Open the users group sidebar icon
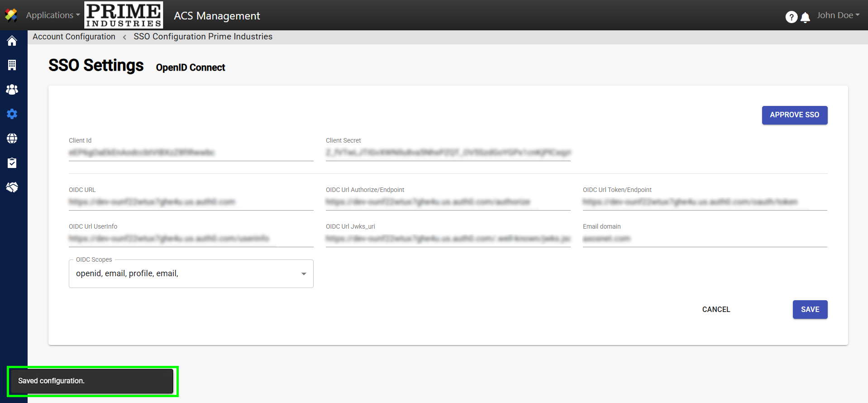Screen dimensions: 868x403 tap(12, 90)
